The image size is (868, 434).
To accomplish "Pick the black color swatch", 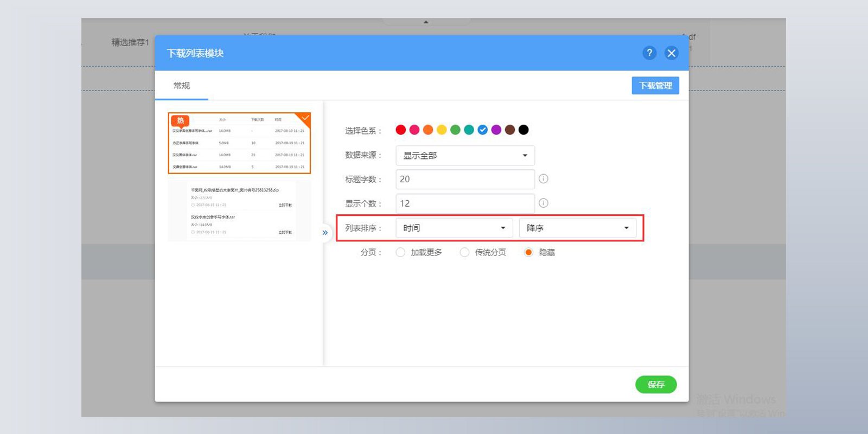I will point(524,130).
